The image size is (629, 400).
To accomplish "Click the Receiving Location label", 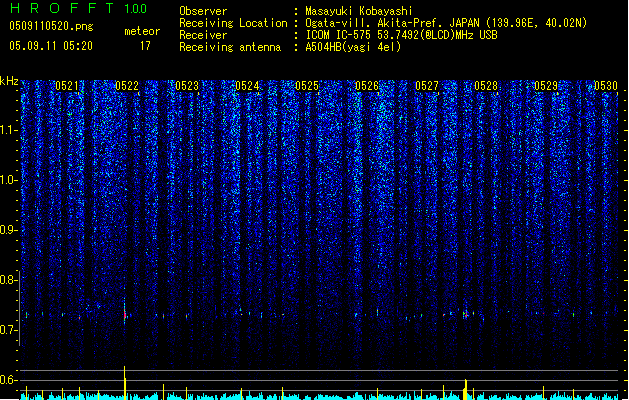I will (233, 23).
